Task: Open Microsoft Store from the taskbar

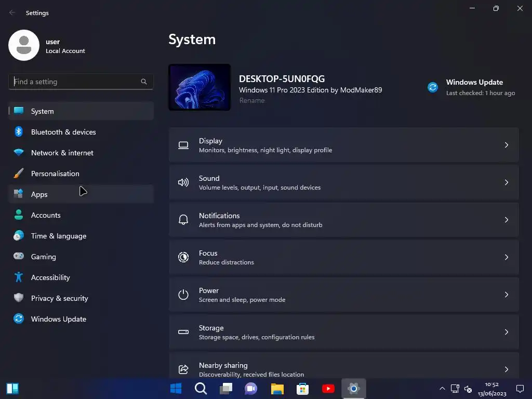Action: pyautogui.click(x=303, y=389)
